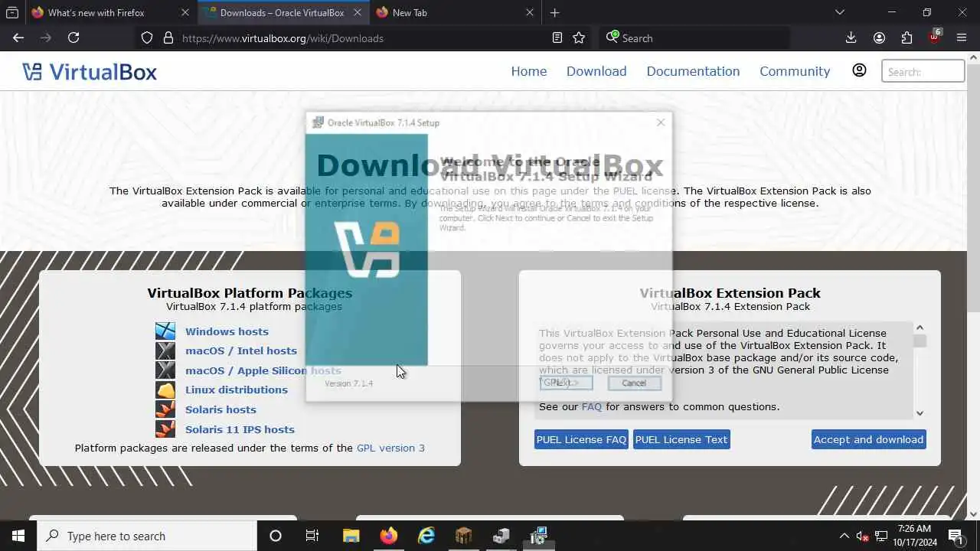Click the muted volume tray icon

click(862, 536)
